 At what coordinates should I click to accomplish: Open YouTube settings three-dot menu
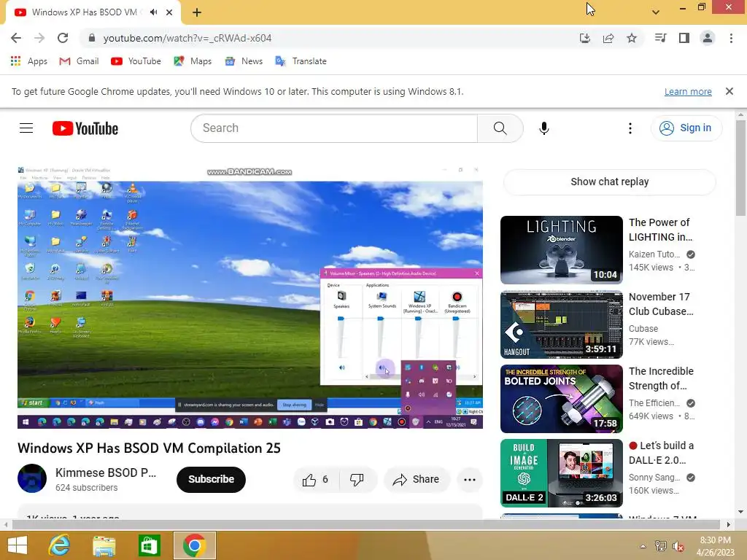tap(630, 128)
